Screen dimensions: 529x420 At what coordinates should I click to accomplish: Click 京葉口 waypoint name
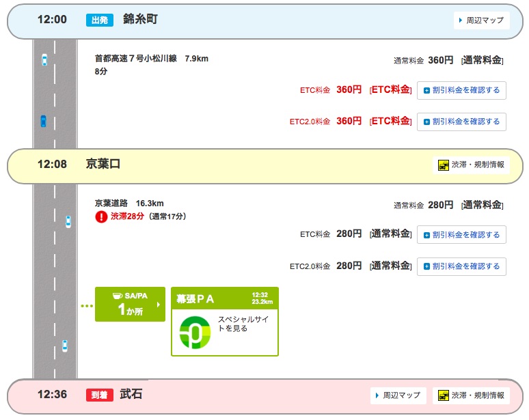[x=103, y=164]
